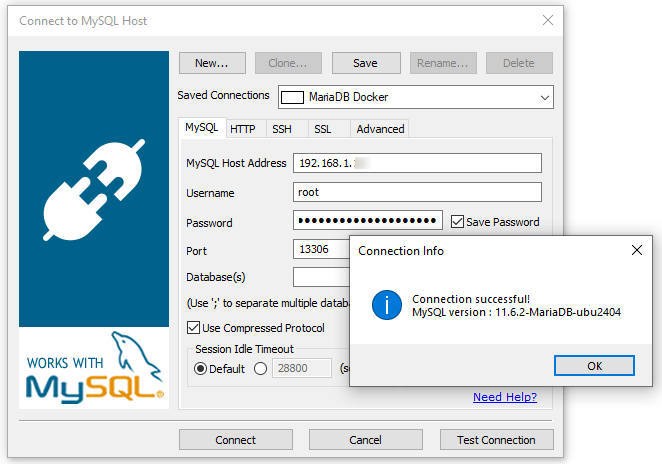Image resolution: width=662 pixels, height=464 pixels.
Task: Open the SSH tab
Action: 282,129
